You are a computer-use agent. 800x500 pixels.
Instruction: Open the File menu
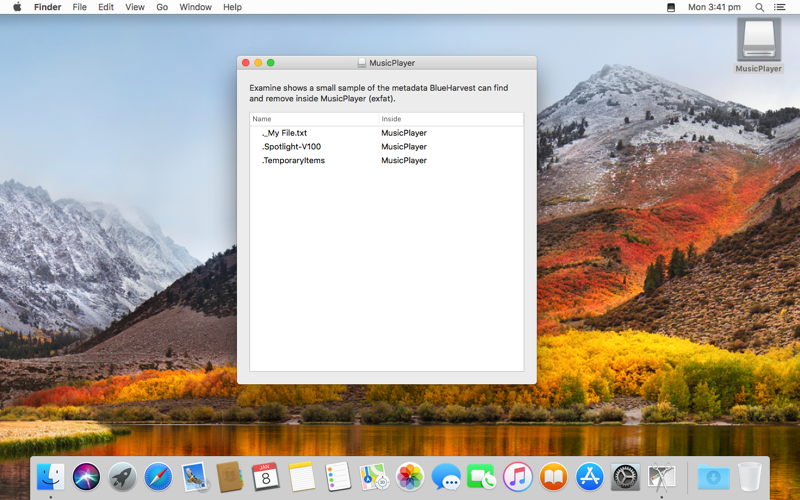tap(79, 7)
